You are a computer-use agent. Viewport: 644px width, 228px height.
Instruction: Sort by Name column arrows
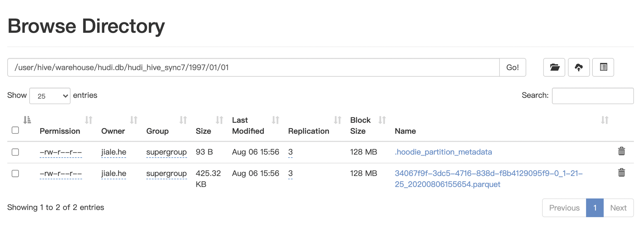click(x=605, y=120)
